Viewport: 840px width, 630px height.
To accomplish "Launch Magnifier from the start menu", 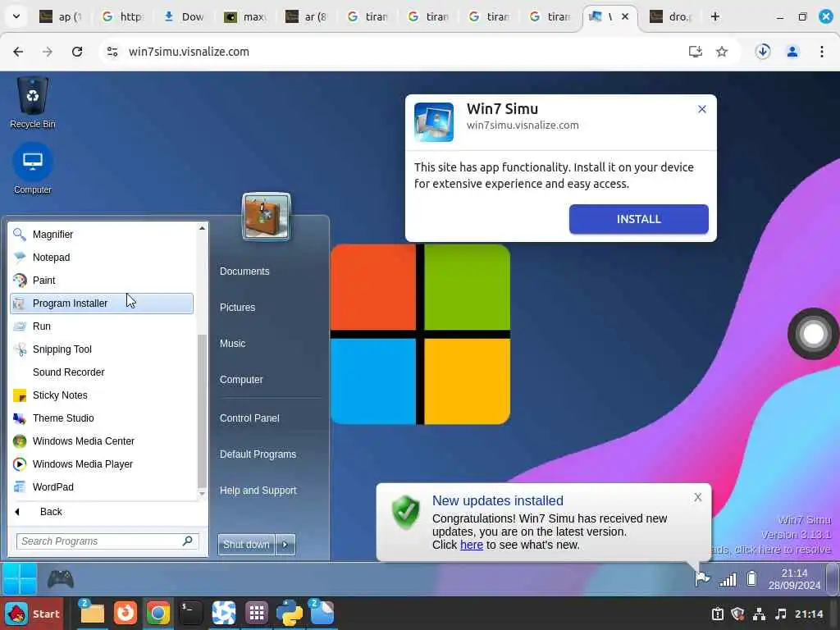I will [102, 234].
